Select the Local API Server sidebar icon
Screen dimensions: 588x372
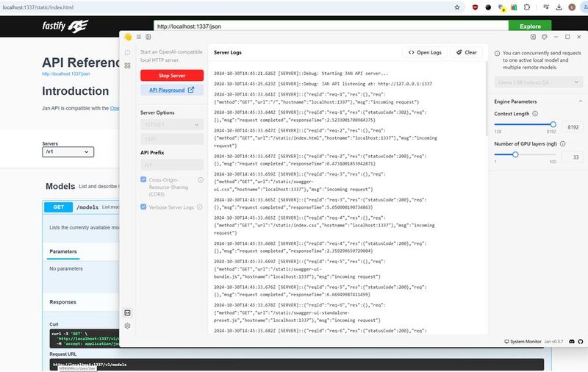[127, 312]
